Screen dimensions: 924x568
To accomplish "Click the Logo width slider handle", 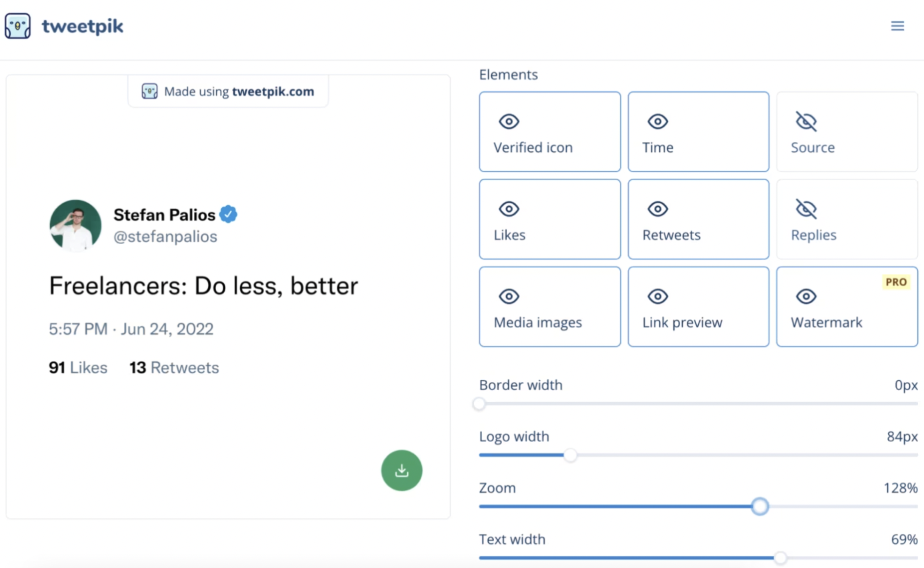I will point(570,455).
